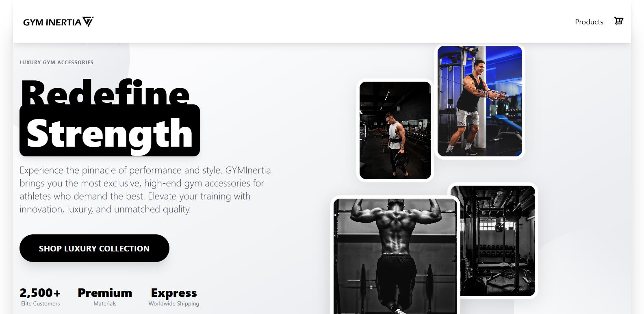The width and height of the screenshot is (644, 314).
Task: Click the Shop Luxury Collection button
Action: click(x=94, y=248)
